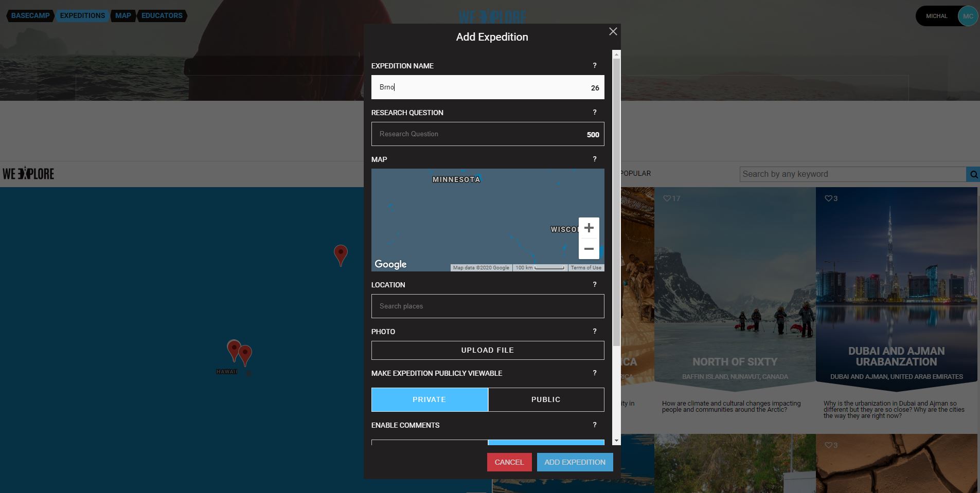Viewport: 980px width, 493px height.
Task: Submit with Add Expedition button
Action: tap(575, 462)
